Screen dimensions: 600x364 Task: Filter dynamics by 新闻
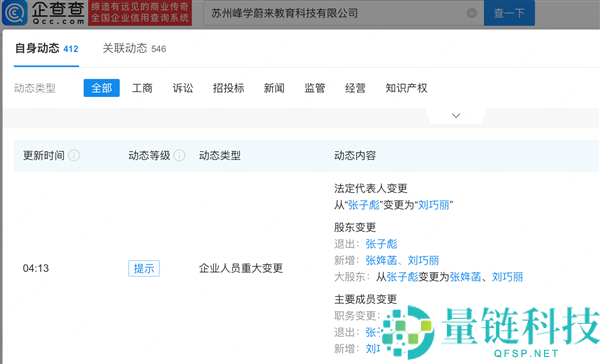point(274,88)
